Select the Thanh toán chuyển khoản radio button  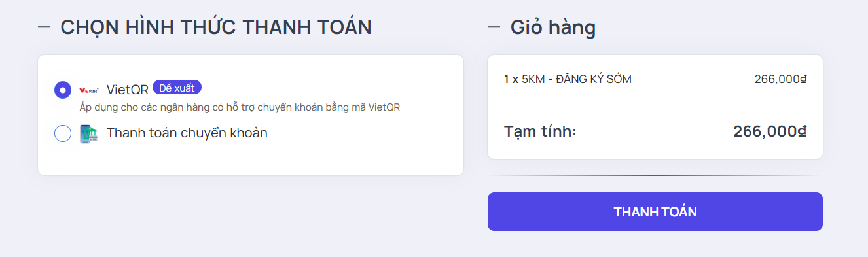[63, 133]
